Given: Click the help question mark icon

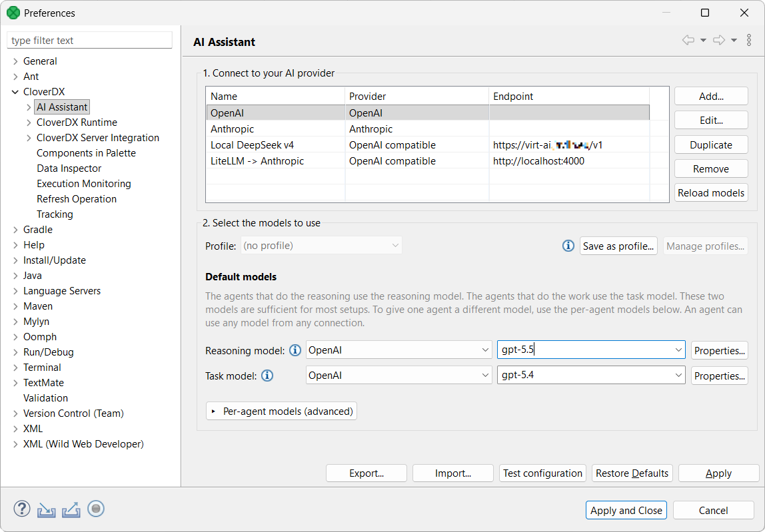Looking at the screenshot, I should click(x=21, y=509).
